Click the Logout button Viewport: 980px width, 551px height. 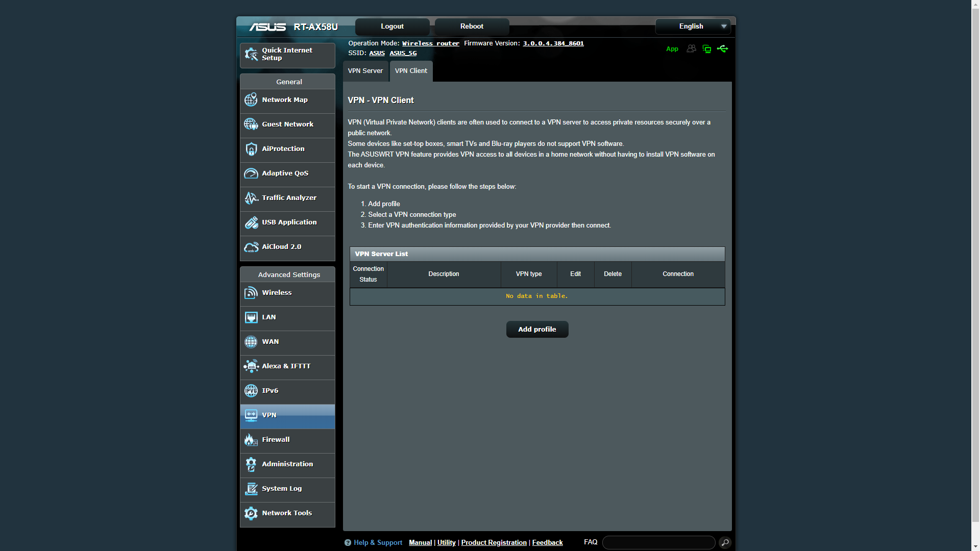click(392, 27)
